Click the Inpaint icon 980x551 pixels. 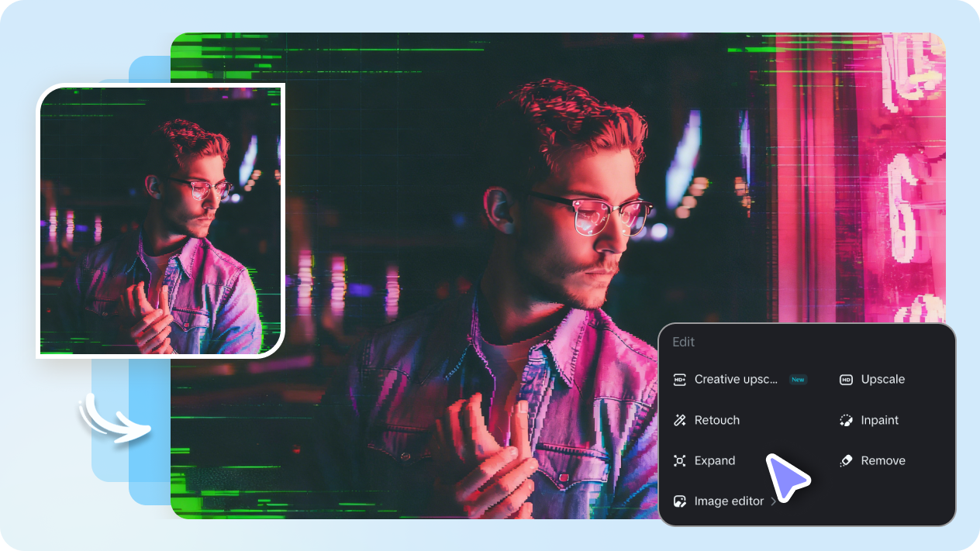point(847,420)
